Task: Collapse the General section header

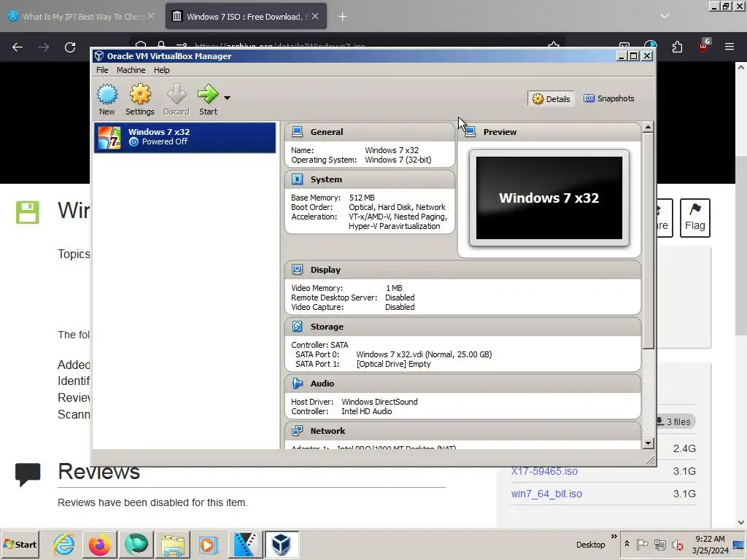Action: [x=370, y=132]
